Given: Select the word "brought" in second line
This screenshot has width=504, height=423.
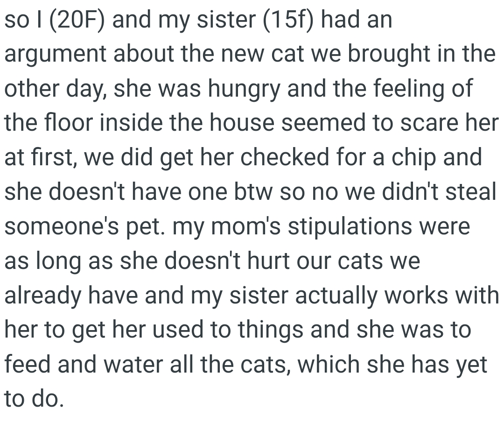Looking at the screenshot, I should click(389, 53).
